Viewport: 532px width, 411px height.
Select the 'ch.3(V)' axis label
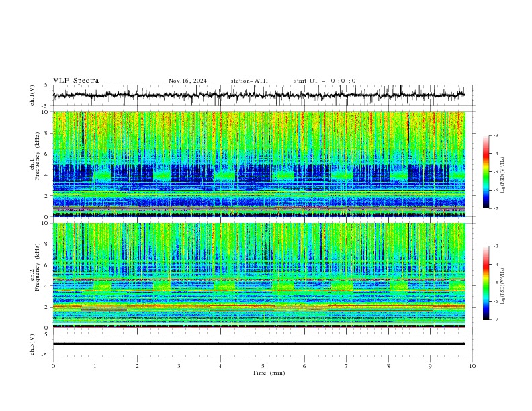[x=32, y=345]
